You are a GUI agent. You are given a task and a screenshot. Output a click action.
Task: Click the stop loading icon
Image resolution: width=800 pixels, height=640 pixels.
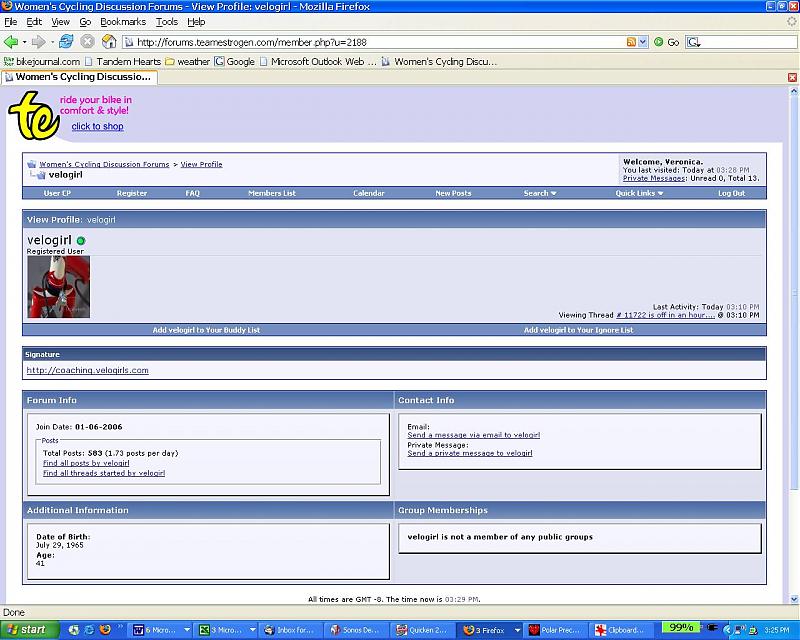coord(87,42)
